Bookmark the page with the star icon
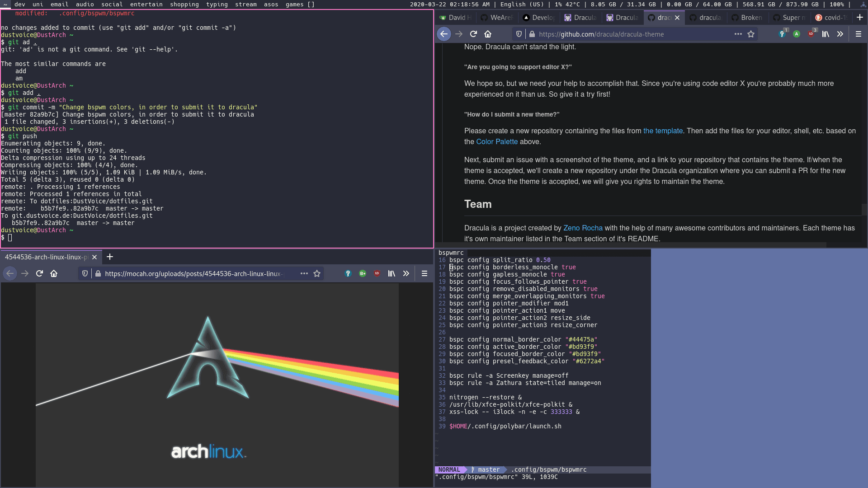The height and width of the screenshot is (488, 868). click(x=751, y=34)
